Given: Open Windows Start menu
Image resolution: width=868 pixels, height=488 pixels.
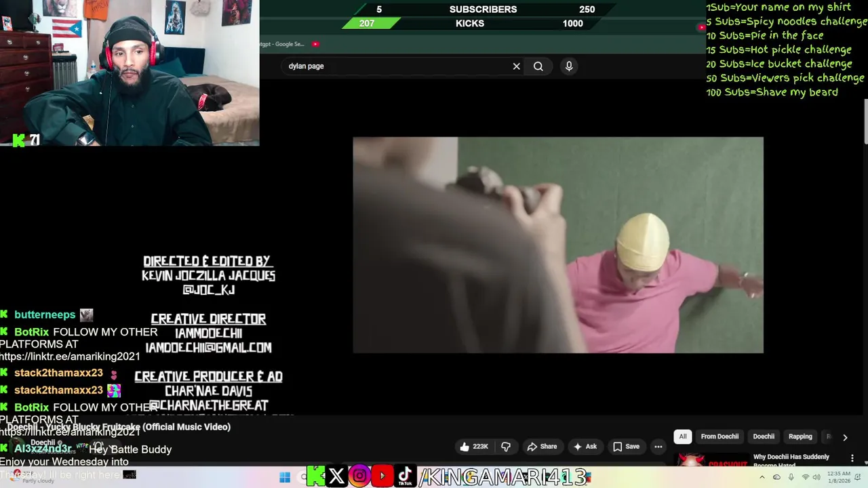Looking at the screenshot, I should click(x=285, y=477).
